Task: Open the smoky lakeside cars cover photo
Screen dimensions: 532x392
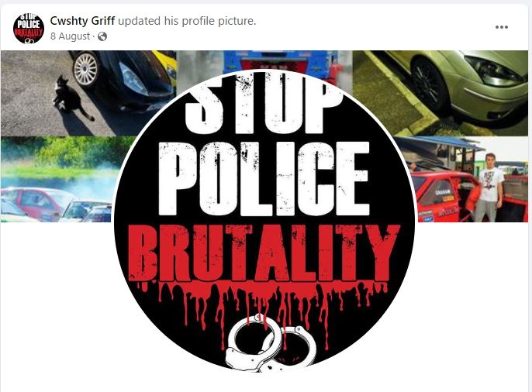Action: [57, 179]
